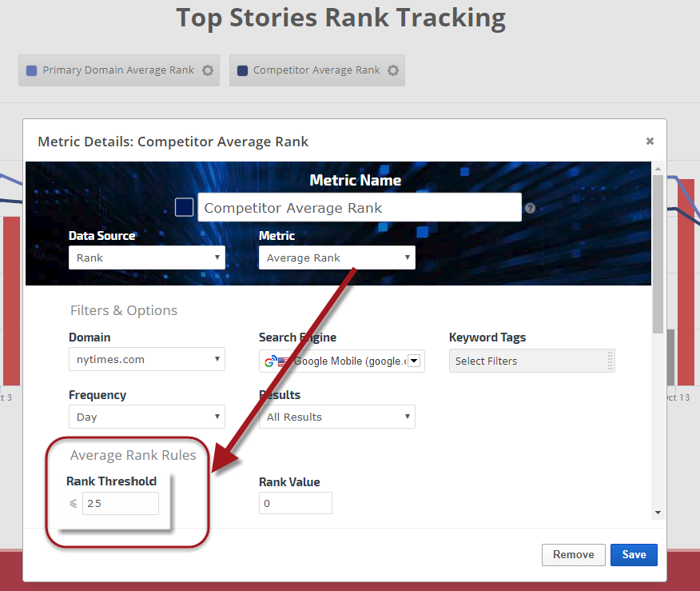
Task: Open Competitor Average Rank gear settings
Action: pos(393,70)
